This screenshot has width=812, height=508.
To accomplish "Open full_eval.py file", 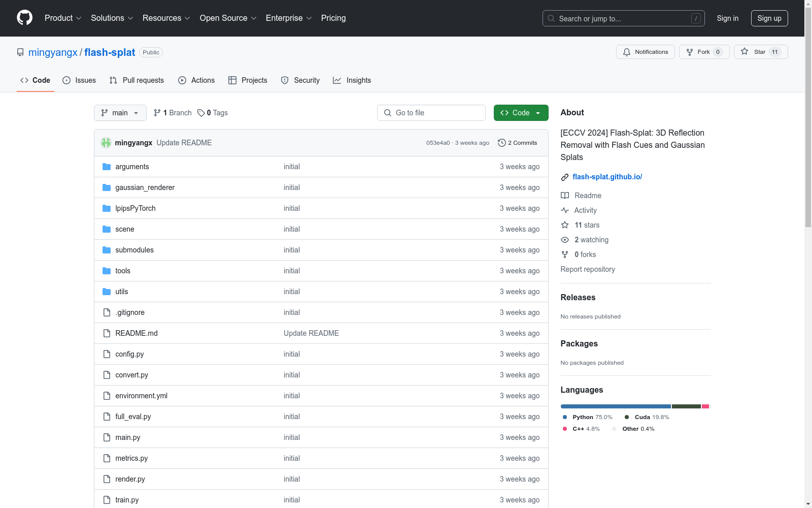I will [133, 417].
